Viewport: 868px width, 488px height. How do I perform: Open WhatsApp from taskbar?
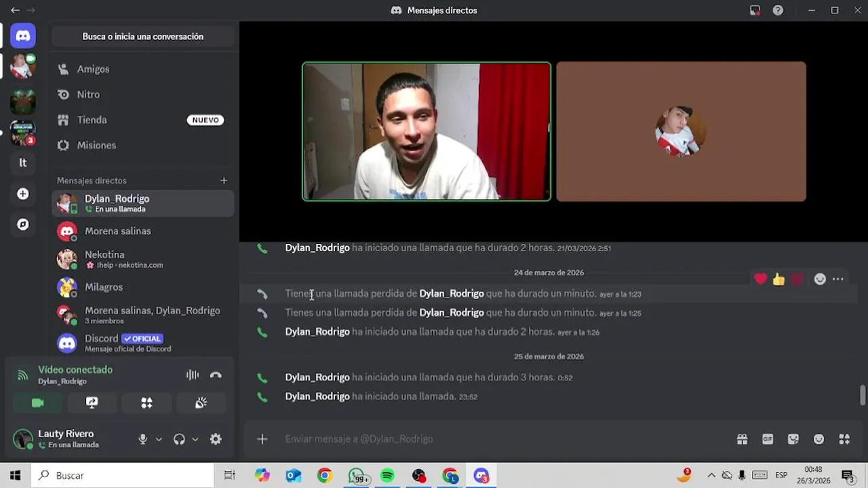pyautogui.click(x=357, y=476)
